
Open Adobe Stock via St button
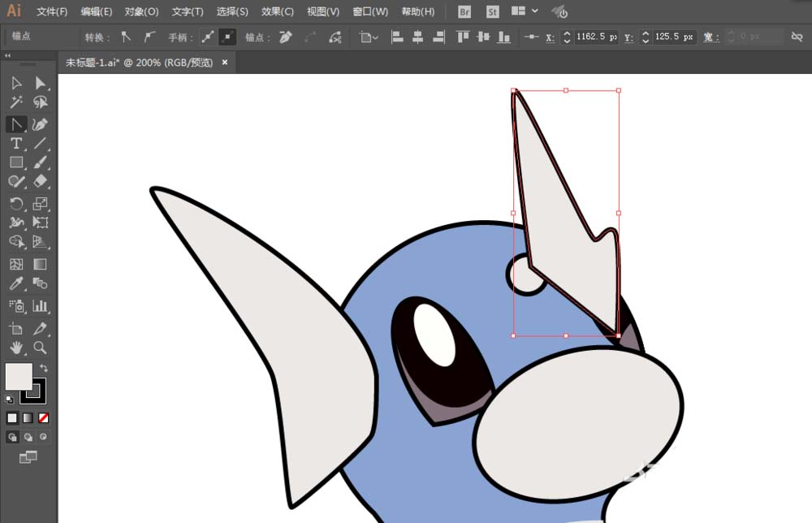[493, 11]
